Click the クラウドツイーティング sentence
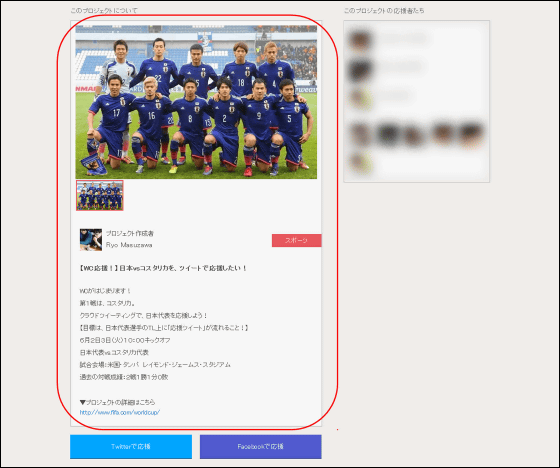The image size is (560, 468). (x=144, y=316)
